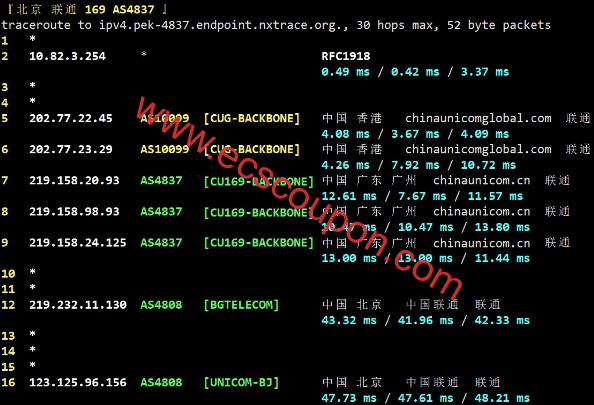This screenshot has width=594, height=405.
Task: Click hop number 16
Action: 8,383
